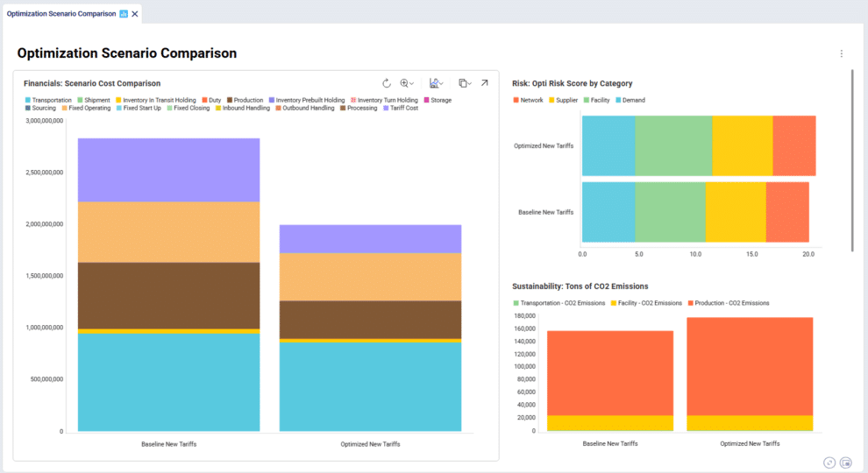Click the dashboard vertical scrollbar
Screen dimensions: 868x473
(x=852, y=160)
